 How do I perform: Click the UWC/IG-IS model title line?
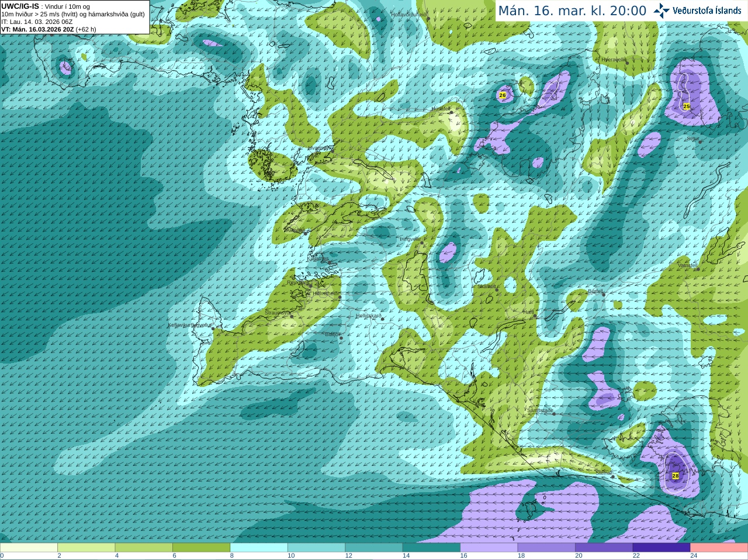click(x=45, y=6)
